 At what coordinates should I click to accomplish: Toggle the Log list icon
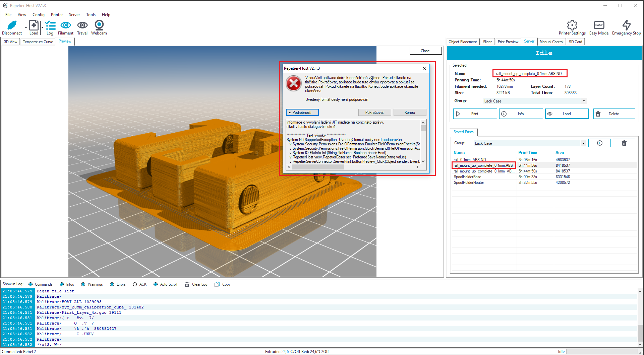pyautogui.click(x=50, y=25)
